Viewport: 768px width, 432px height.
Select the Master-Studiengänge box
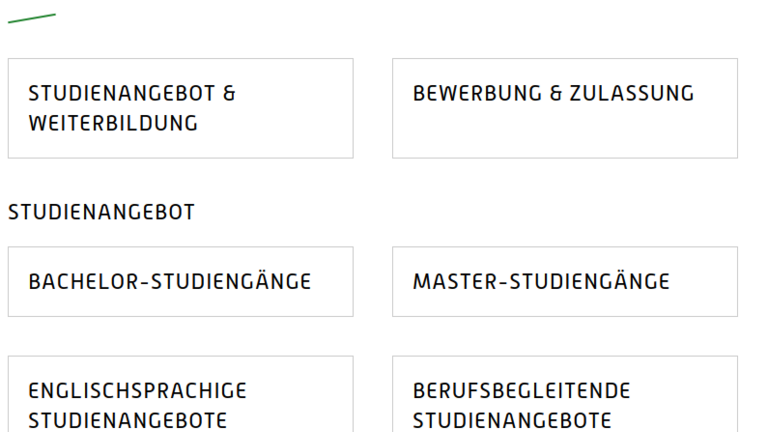564,282
